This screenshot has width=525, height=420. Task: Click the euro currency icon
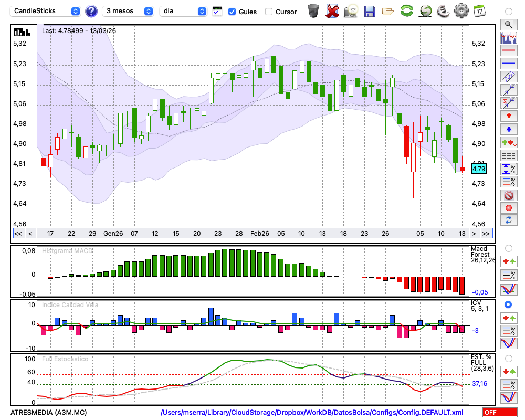[x=443, y=11]
